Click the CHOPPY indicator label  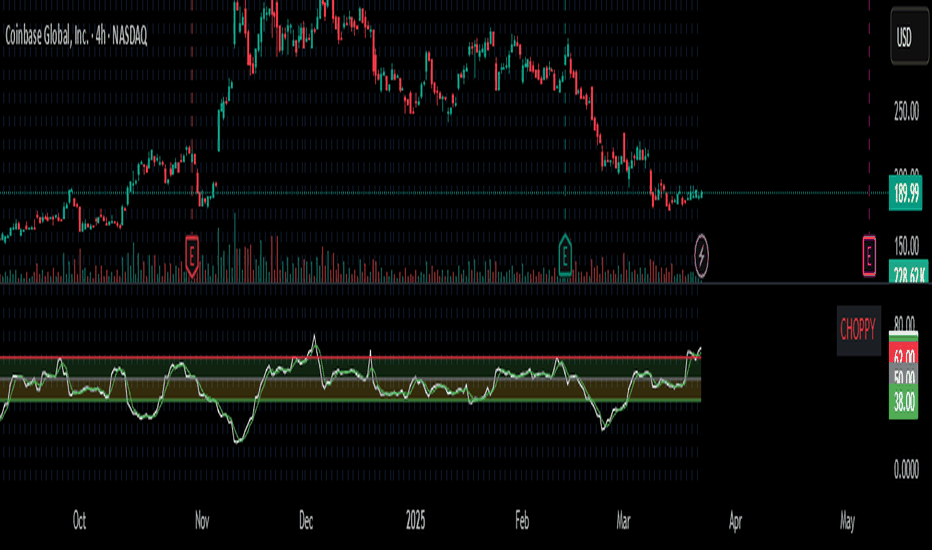tap(858, 330)
